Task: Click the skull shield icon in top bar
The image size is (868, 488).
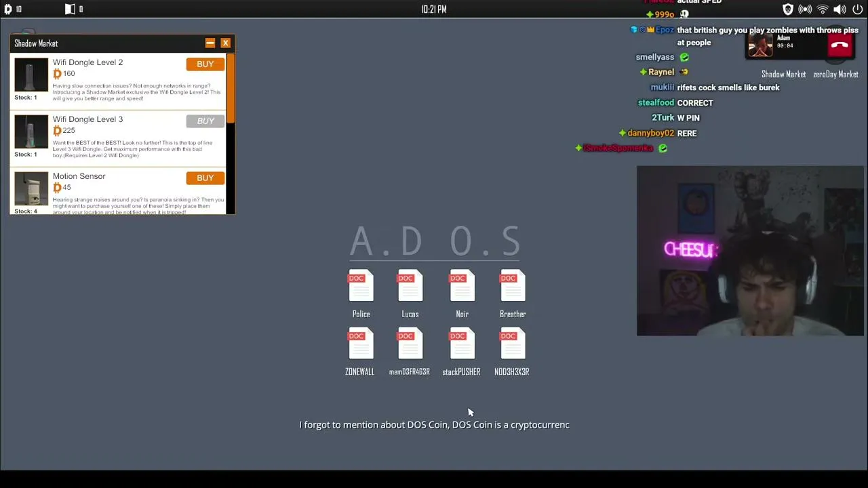Action: tap(788, 9)
